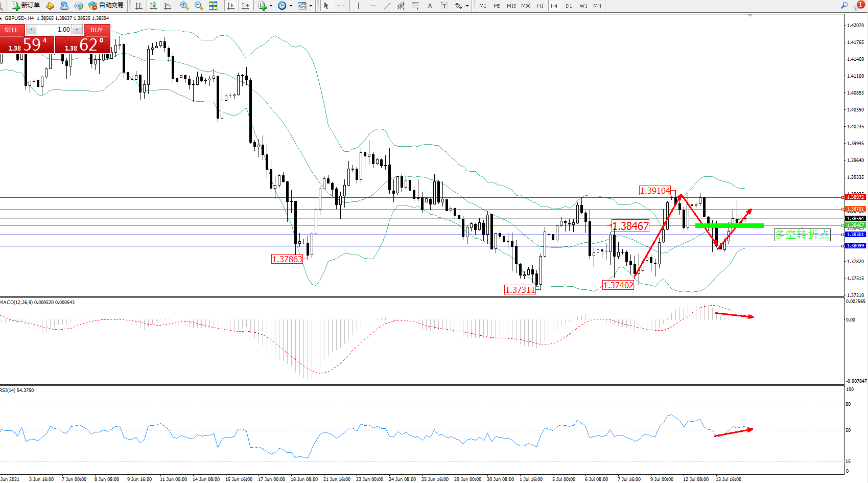Enable chart auto scroll icon
The image size is (868, 483).
pyautogui.click(x=231, y=6)
